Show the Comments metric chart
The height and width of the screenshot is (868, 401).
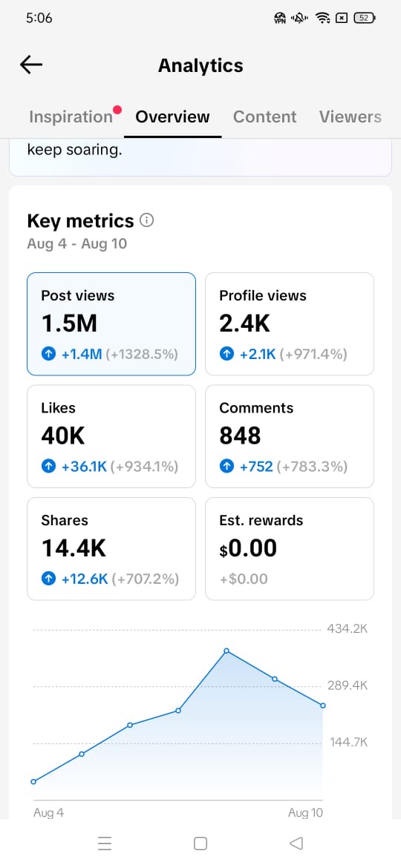tap(290, 436)
